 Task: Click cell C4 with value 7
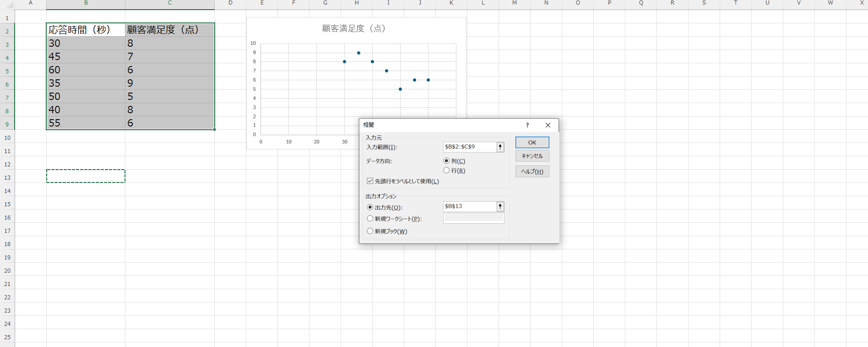170,56
